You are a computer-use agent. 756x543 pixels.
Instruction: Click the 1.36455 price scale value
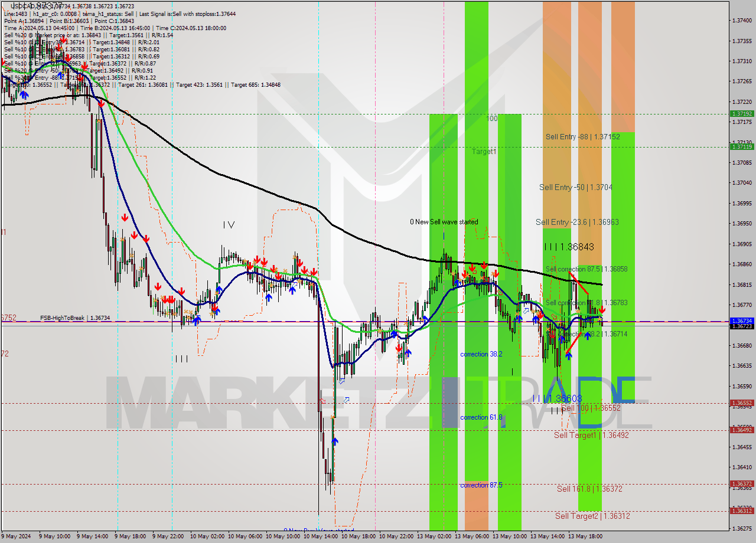tap(742, 447)
